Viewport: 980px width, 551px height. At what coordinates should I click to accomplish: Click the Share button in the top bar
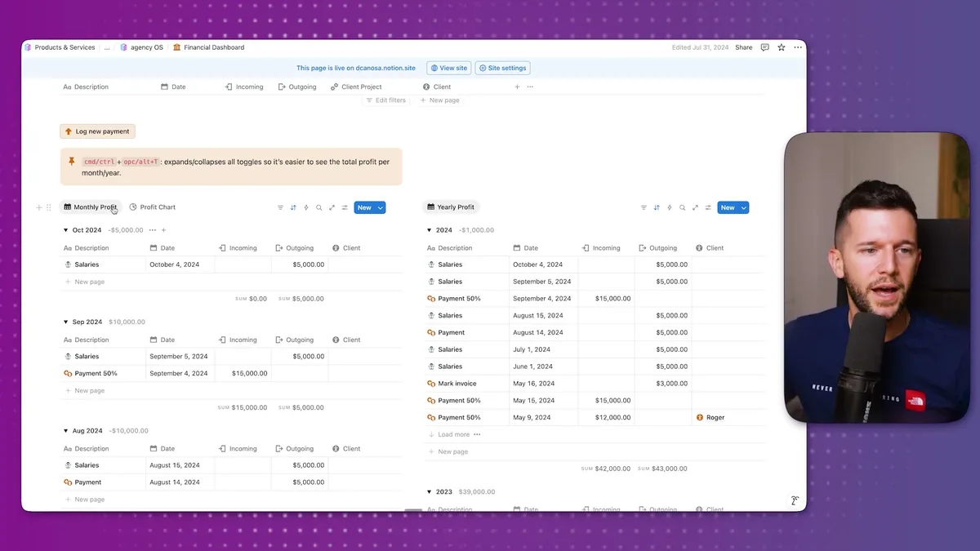pyautogui.click(x=743, y=47)
